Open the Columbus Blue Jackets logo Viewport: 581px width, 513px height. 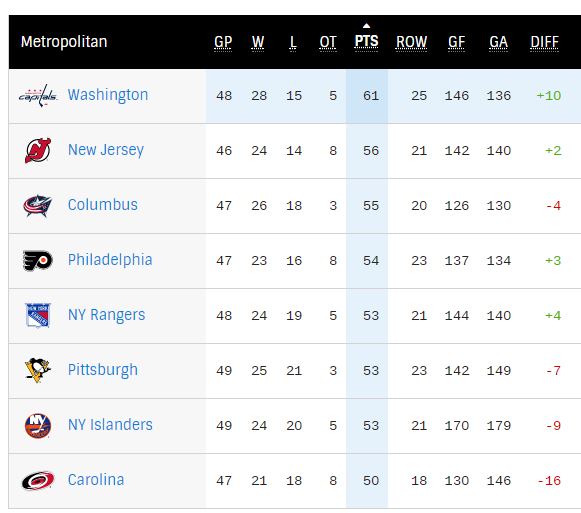click(37, 205)
